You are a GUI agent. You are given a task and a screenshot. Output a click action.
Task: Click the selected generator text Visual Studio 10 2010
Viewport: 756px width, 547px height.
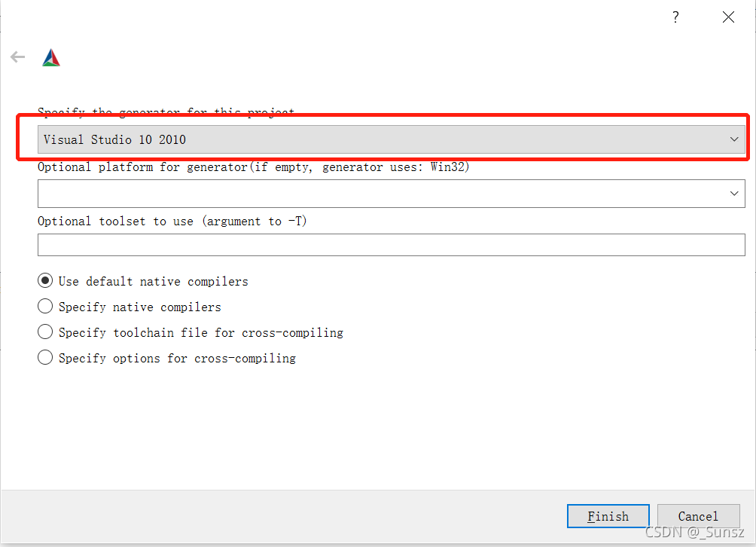coord(114,139)
